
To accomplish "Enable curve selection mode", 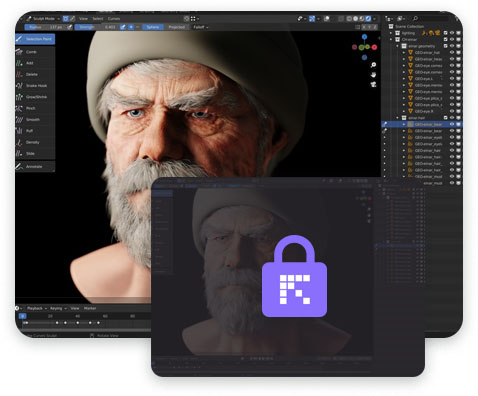I will click(x=72, y=19).
